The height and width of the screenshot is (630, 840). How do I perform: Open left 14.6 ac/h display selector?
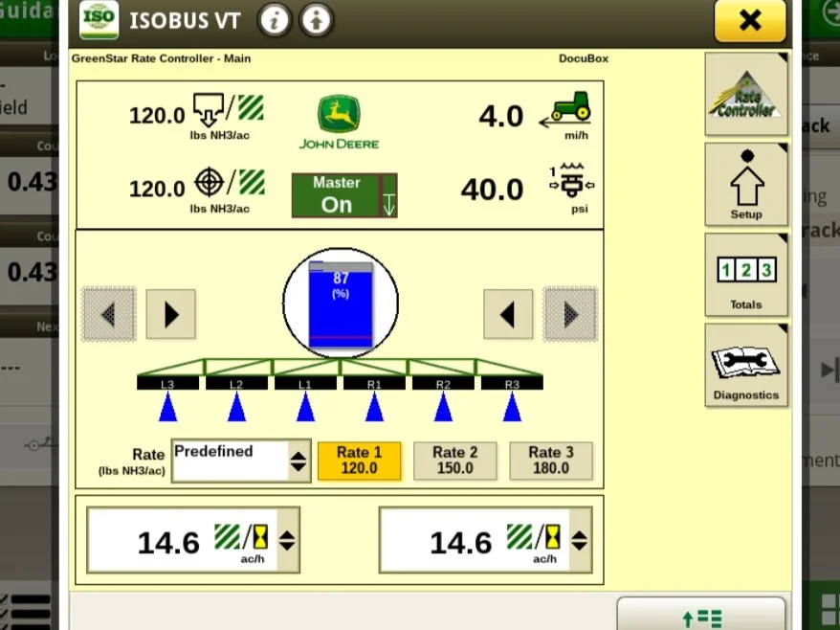(x=193, y=540)
